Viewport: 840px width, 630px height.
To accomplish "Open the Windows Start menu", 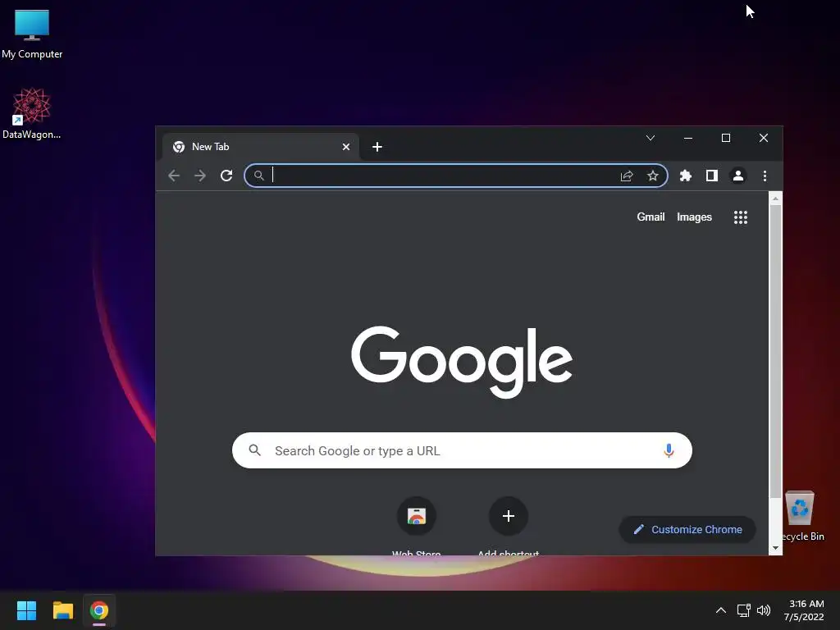I will [x=26, y=610].
